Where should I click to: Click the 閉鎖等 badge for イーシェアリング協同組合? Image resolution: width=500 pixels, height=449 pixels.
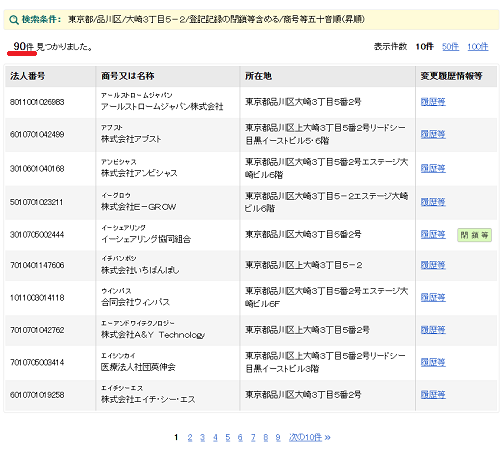coord(474,235)
